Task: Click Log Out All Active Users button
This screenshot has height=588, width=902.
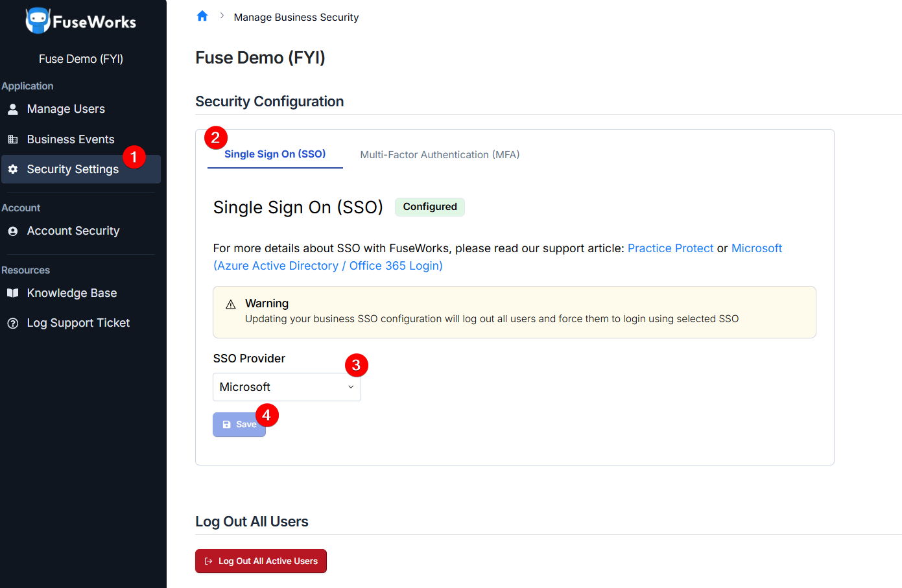Action: pyautogui.click(x=261, y=561)
